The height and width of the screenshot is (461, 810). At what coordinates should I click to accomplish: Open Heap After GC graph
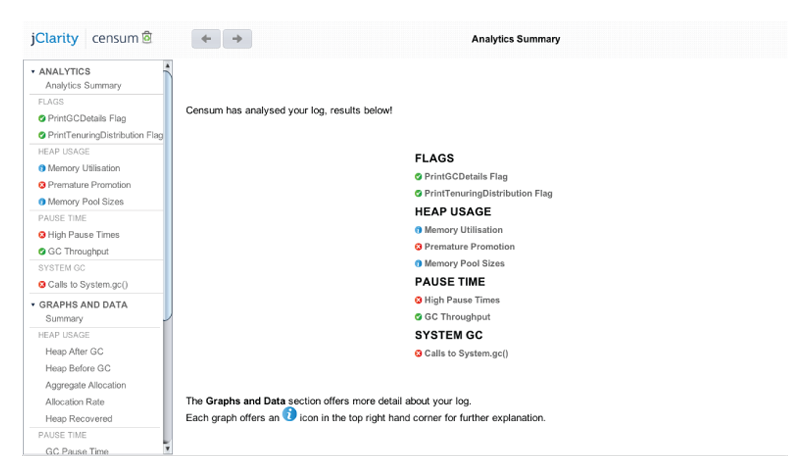(x=74, y=352)
